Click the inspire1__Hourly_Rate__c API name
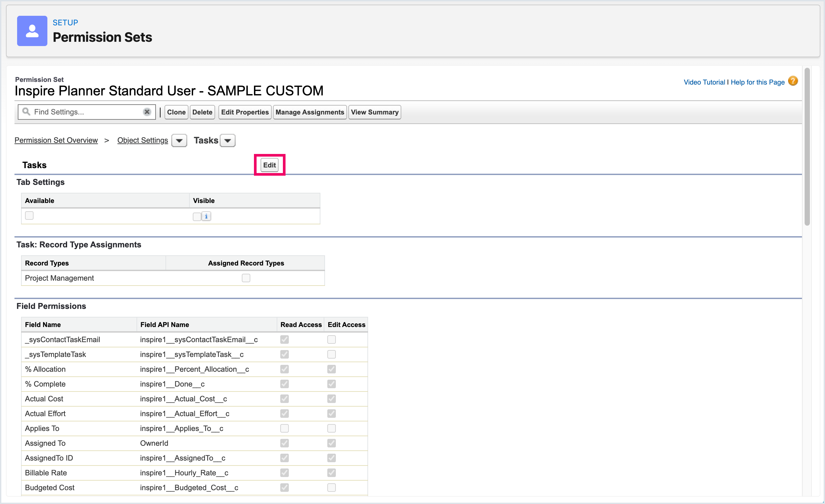The image size is (825, 504). 184,473
